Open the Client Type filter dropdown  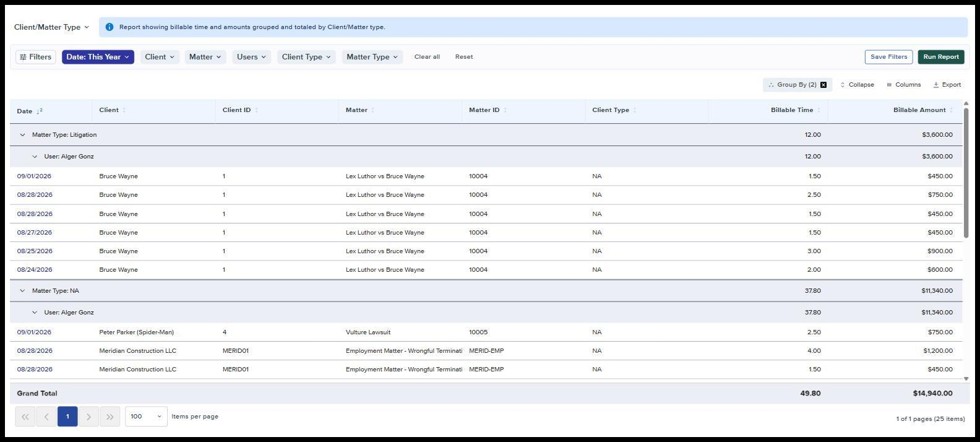(306, 57)
